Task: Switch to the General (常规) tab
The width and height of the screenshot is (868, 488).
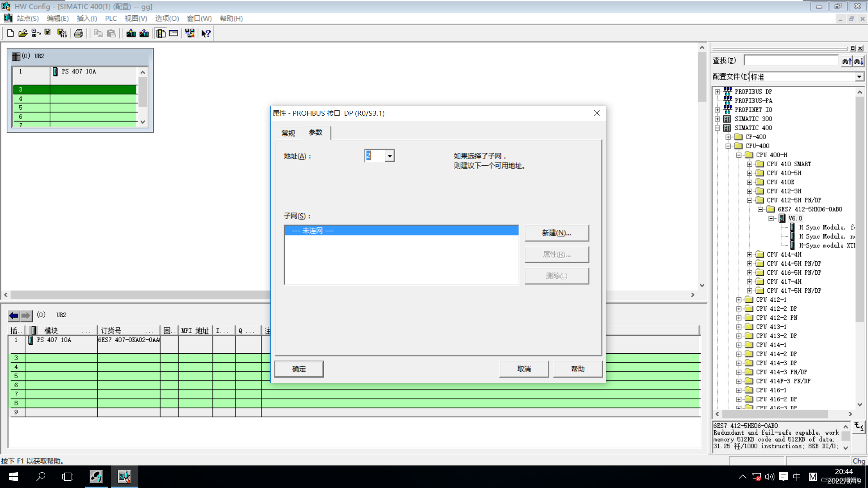Action: [288, 133]
